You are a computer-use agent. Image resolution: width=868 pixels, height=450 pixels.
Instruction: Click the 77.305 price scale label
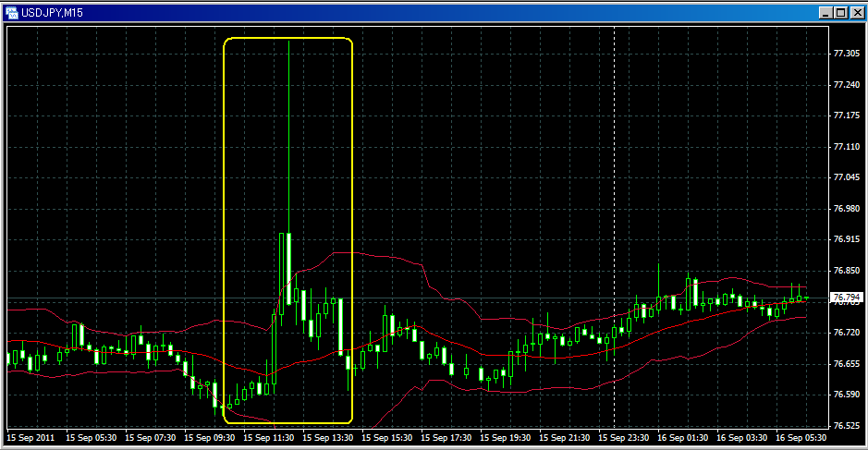pyautogui.click(x=846, y=54)
